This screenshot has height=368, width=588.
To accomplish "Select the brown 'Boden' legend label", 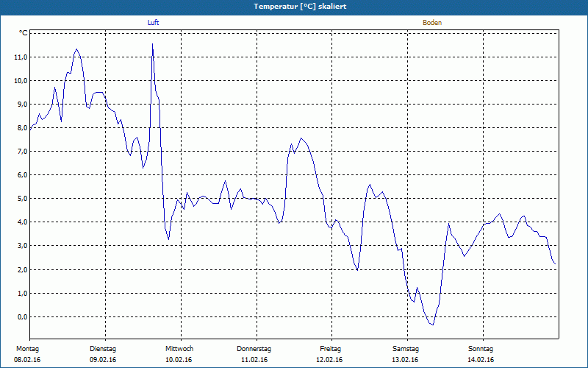I will point(432,23).
